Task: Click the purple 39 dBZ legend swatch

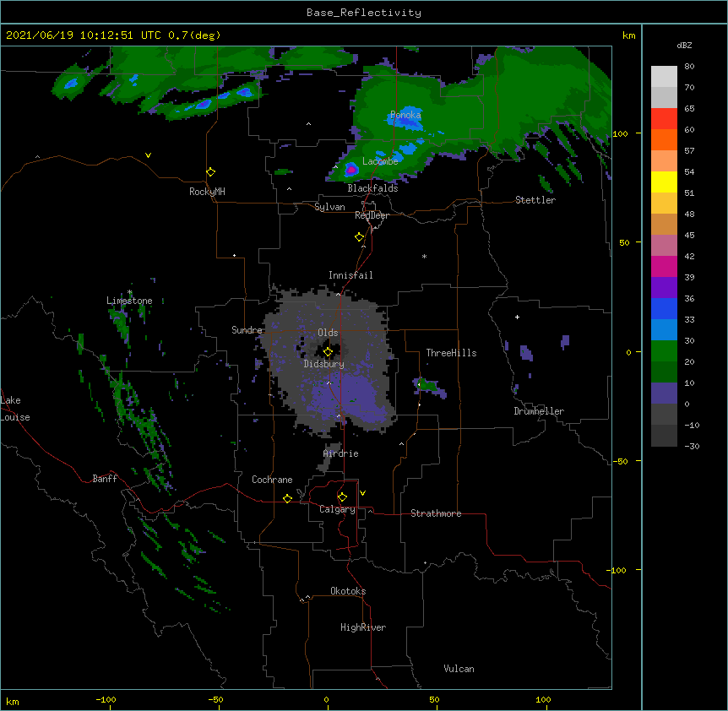Action: click(x=664, y=288)
